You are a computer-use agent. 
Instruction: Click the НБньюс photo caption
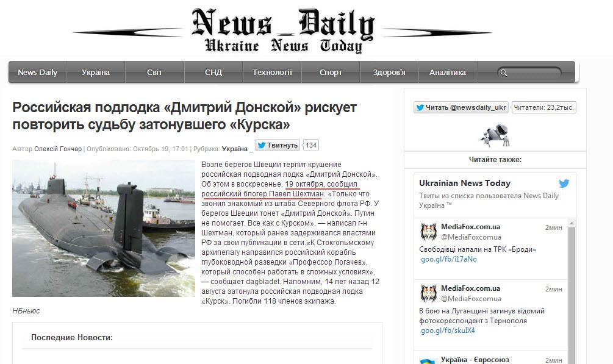click(x=26, y=311)
